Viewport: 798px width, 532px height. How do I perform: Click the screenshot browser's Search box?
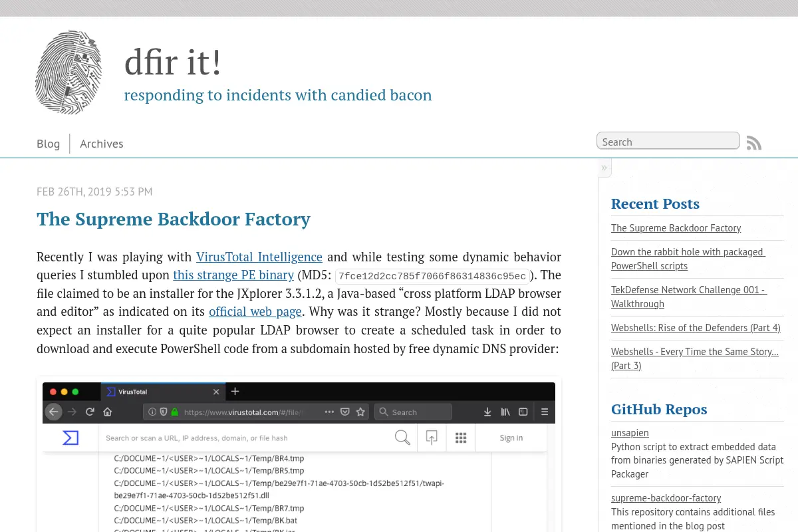[x=413, y=412]
